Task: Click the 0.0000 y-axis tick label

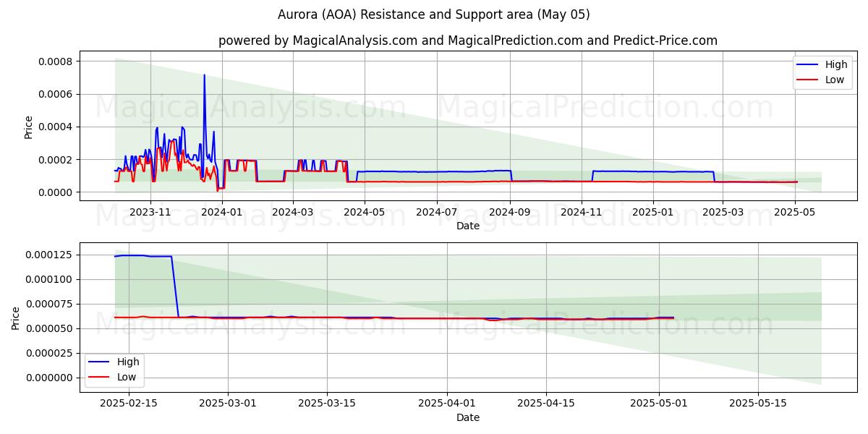Action: (56, 192)
